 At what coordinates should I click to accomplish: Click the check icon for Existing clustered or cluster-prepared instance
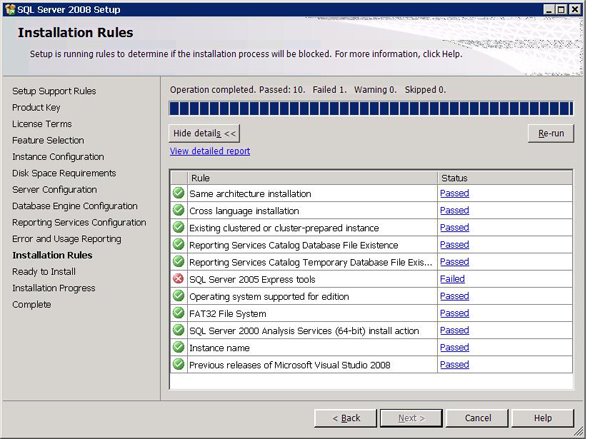coord(178,227)
